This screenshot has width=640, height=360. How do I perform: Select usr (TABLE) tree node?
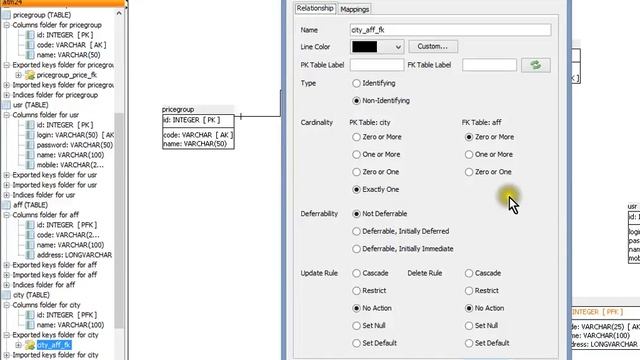(x=30, y=105)
